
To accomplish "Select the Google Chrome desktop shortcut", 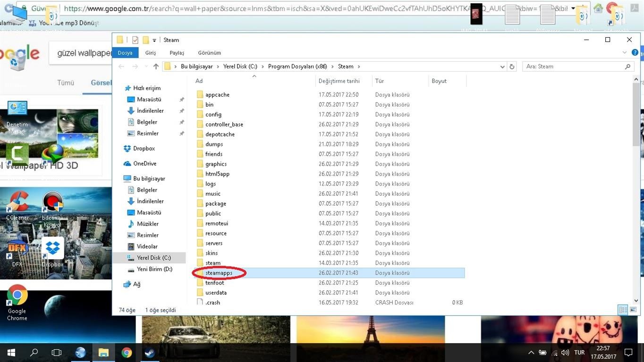I will 17,303.
